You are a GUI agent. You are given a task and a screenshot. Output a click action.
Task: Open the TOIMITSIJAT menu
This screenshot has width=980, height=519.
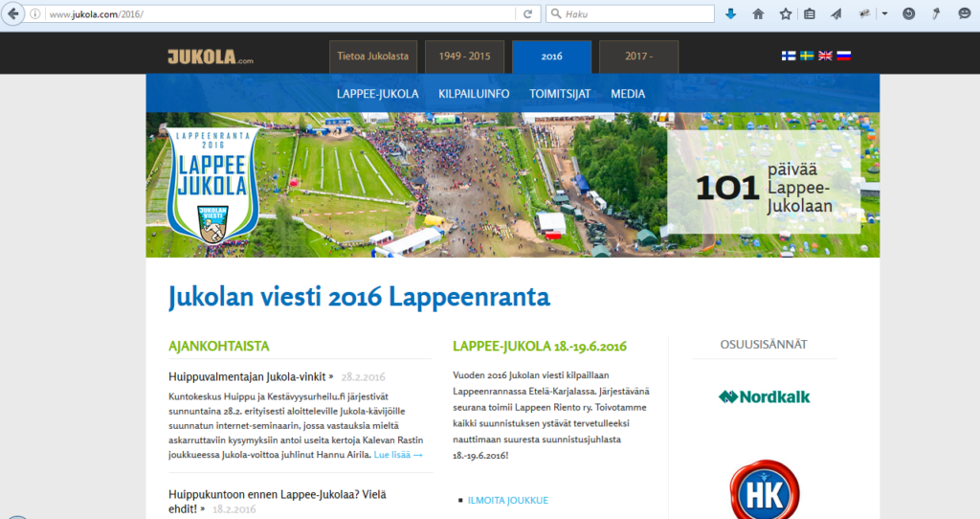click(x=560, y=94)
